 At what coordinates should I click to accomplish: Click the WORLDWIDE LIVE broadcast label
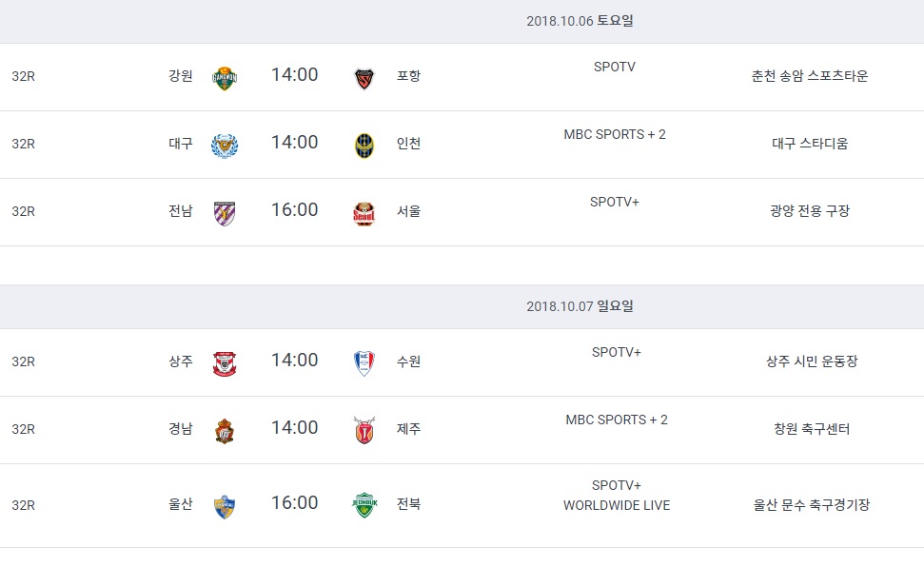pyautogui.click(x=617, y=505)
